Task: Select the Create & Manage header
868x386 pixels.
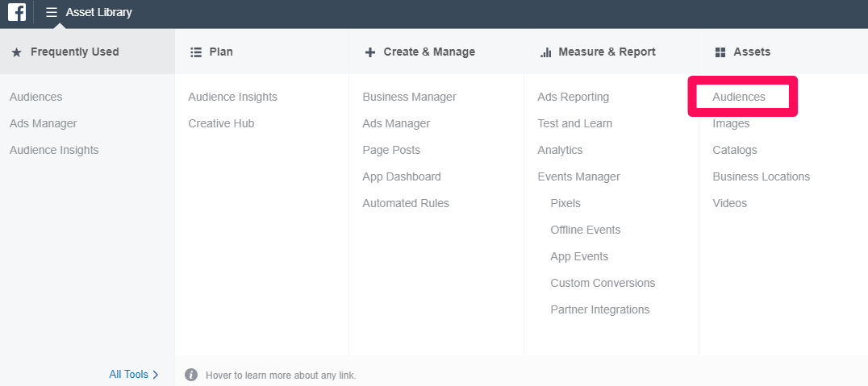Action: coord(429,52)
